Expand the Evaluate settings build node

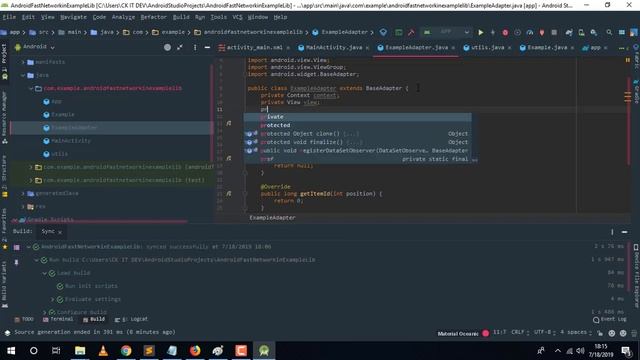point(53,299)
